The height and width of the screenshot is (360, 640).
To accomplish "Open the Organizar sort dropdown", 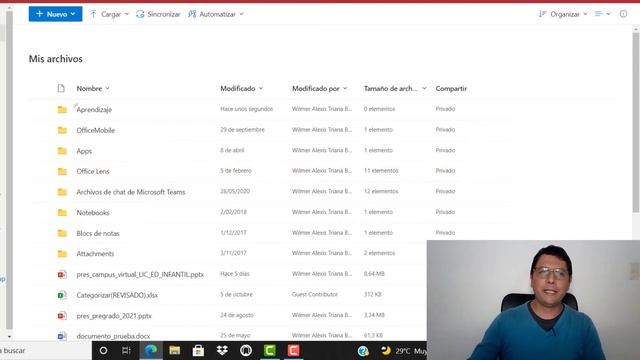I will point(563,14).
